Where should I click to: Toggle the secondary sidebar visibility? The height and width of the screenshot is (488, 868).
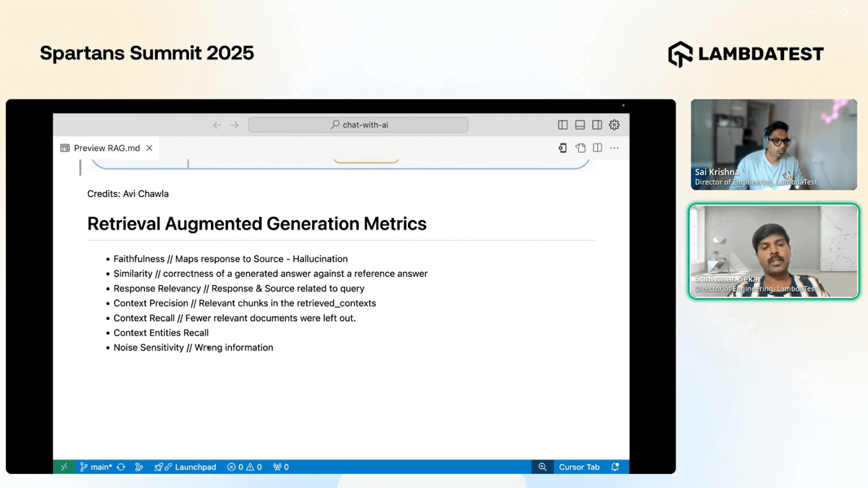pyautogui.click(x=597, y=124)
